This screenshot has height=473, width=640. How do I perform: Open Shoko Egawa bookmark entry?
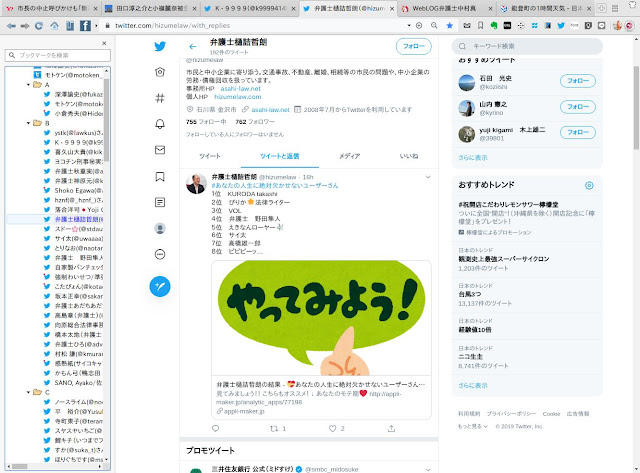73,191
